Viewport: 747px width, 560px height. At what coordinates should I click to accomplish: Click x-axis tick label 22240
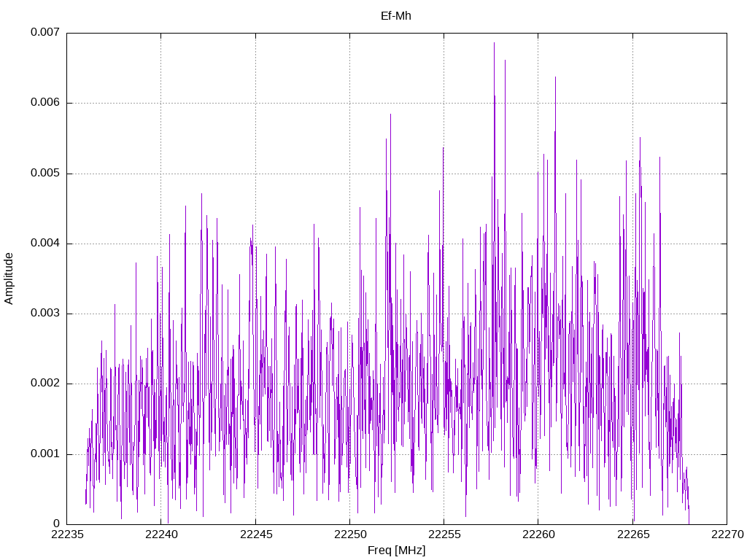pos(161,534)
